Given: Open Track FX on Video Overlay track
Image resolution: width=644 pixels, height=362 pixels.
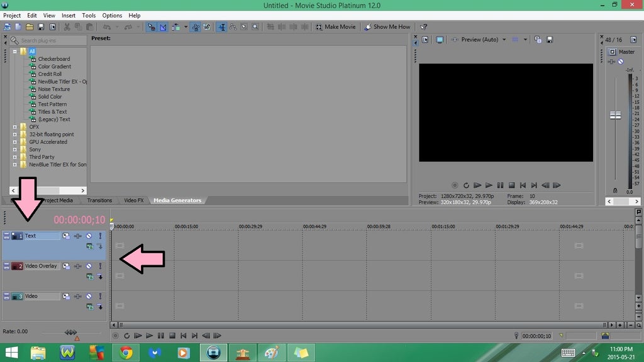Looking at the screenshot, I should coord(78,266).
